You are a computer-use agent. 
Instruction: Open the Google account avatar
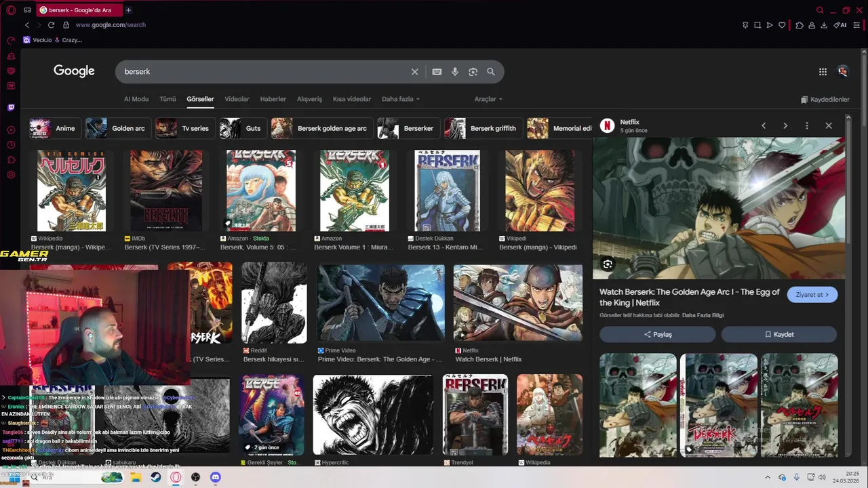(x=843, y=71)
